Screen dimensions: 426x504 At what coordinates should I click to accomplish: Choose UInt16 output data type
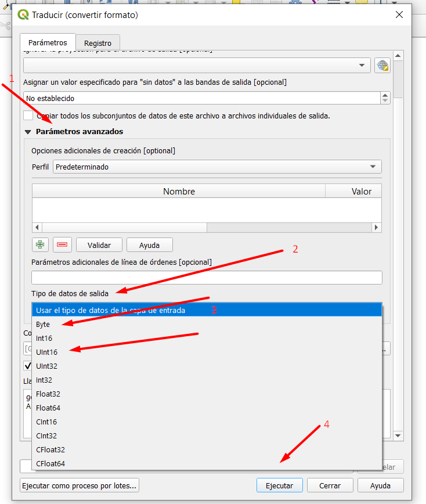(x=207, y=352)
